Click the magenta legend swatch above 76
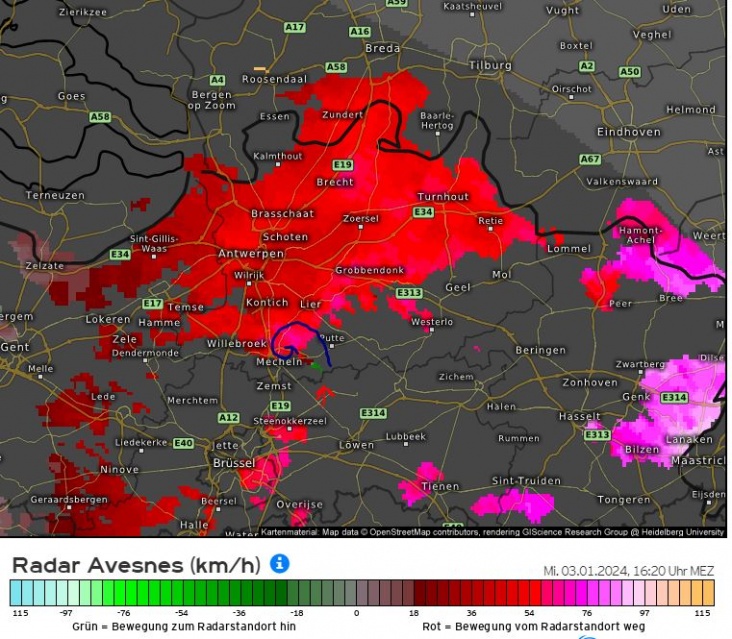Image resolution: width=732 pixels, height=639 pixels. coord(589,592)
